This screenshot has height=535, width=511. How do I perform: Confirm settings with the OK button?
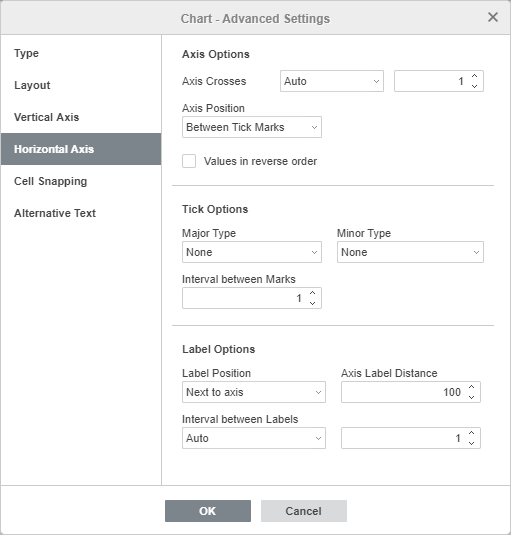coord(208,511)
